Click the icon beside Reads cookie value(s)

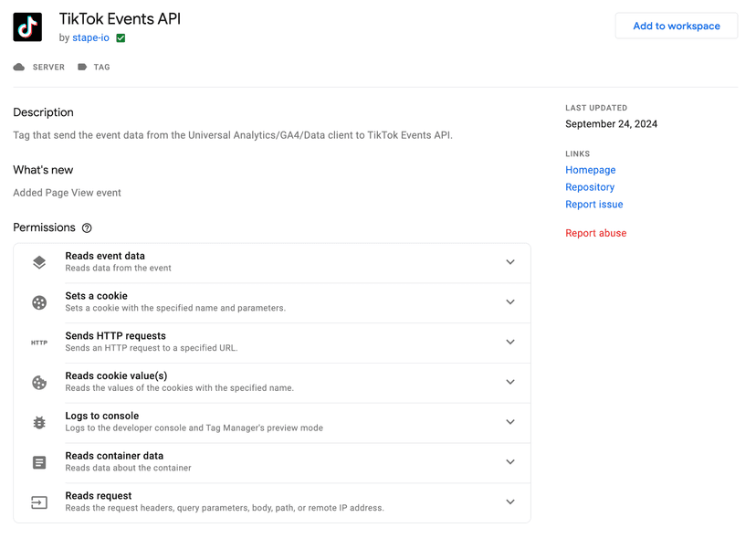click(38, 383)
